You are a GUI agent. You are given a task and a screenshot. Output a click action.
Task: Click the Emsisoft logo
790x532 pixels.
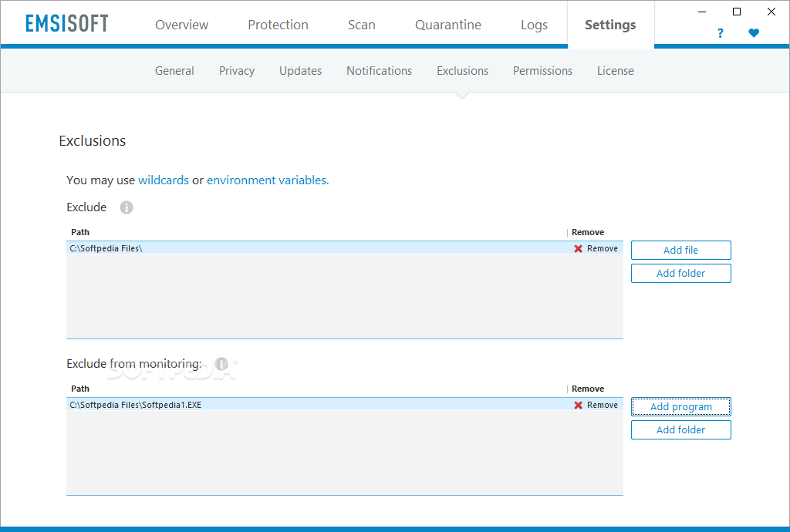(67, 24)
